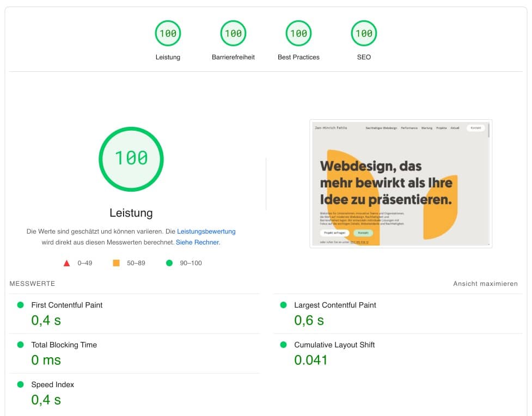
Task: Click the large 100 performance gauge
Action: click(131, 159)
